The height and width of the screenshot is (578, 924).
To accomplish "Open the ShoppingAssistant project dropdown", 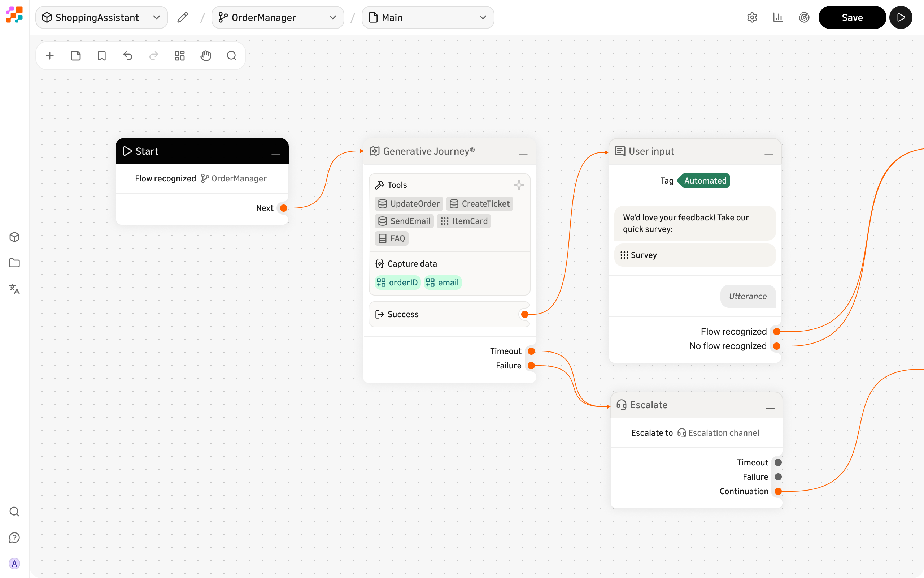I will coord(101,17).
